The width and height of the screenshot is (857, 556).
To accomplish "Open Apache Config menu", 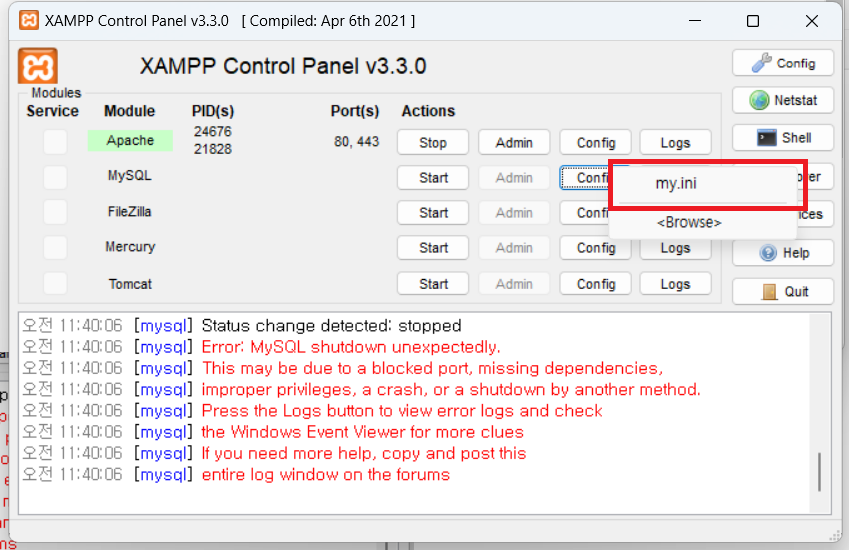I will (596, 143).
